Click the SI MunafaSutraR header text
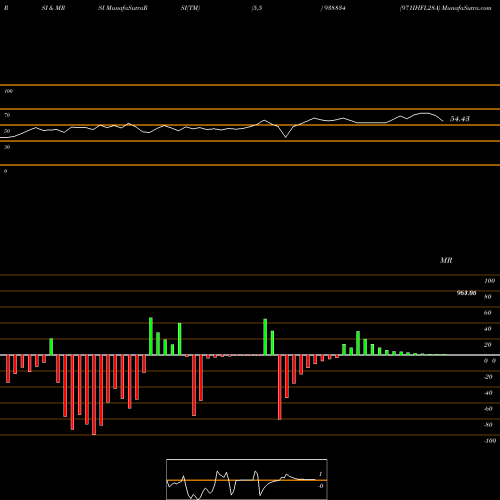The height and width of the screenshot is (500, 500). (x=123, y=8)
